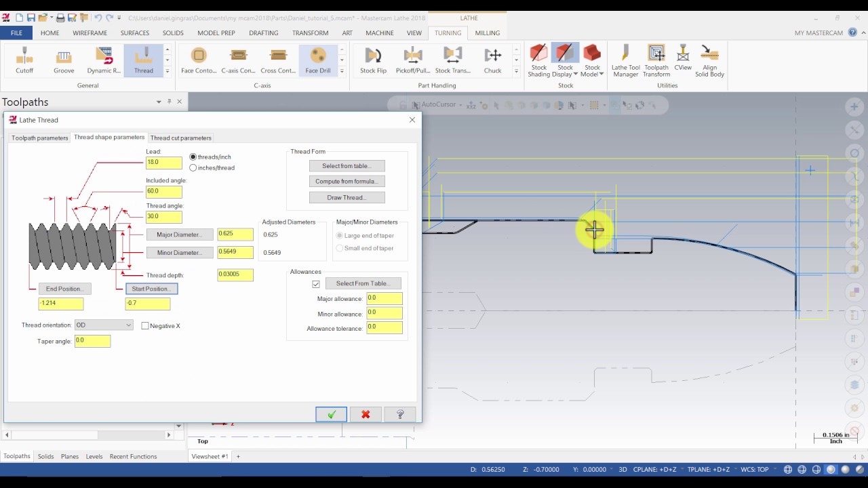Select the Groove toolpath icon
This screenshot has width=868, height=488.
point(64,60)
